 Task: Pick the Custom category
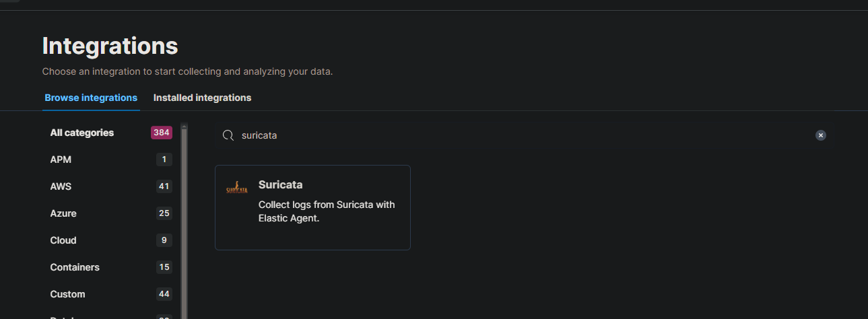point(67,294)
